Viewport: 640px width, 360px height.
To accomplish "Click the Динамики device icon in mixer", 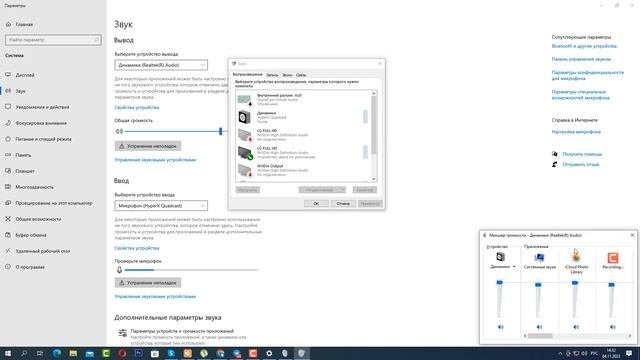I will tap(500, 257).
